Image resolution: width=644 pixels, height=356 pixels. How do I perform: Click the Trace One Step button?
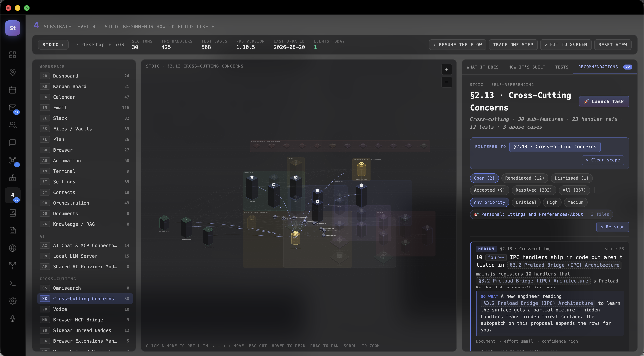click(x=513, y=45)
